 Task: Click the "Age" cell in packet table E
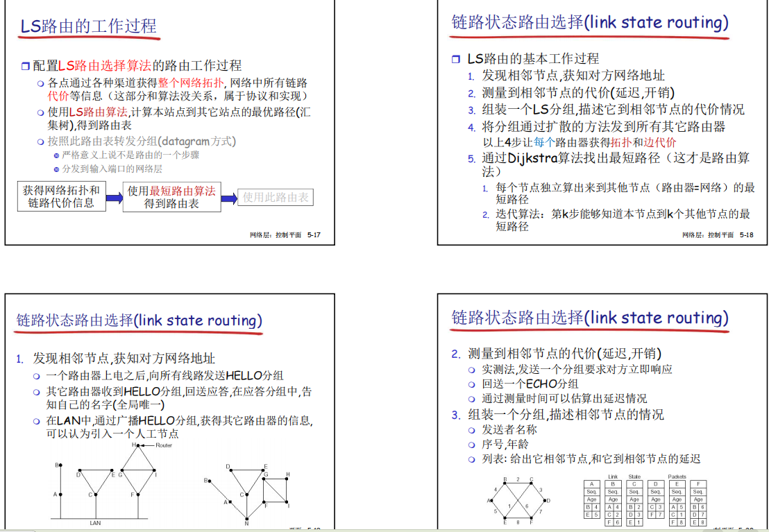[x=677, y=499]
